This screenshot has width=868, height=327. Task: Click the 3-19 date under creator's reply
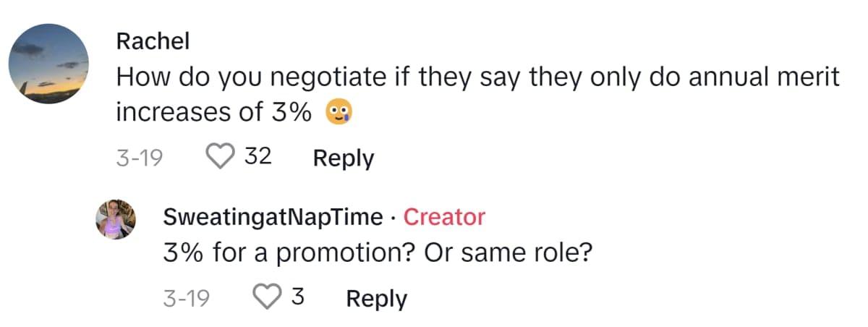click(x=187, y=298)
